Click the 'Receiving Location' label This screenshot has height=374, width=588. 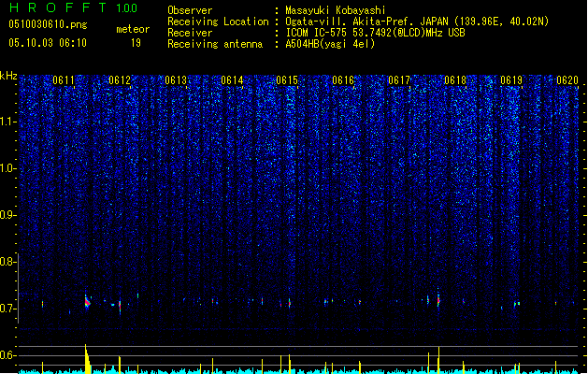point(218,22)
